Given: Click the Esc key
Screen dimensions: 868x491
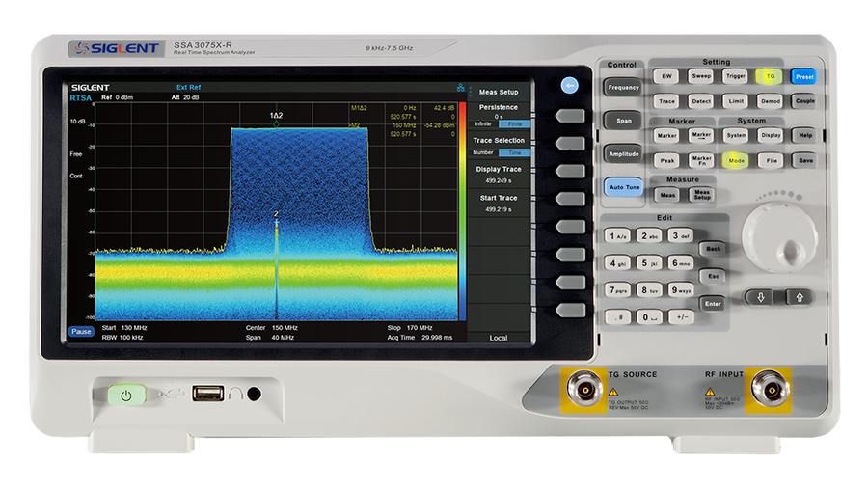Looking at the screenshot, I should click(713, 276).
